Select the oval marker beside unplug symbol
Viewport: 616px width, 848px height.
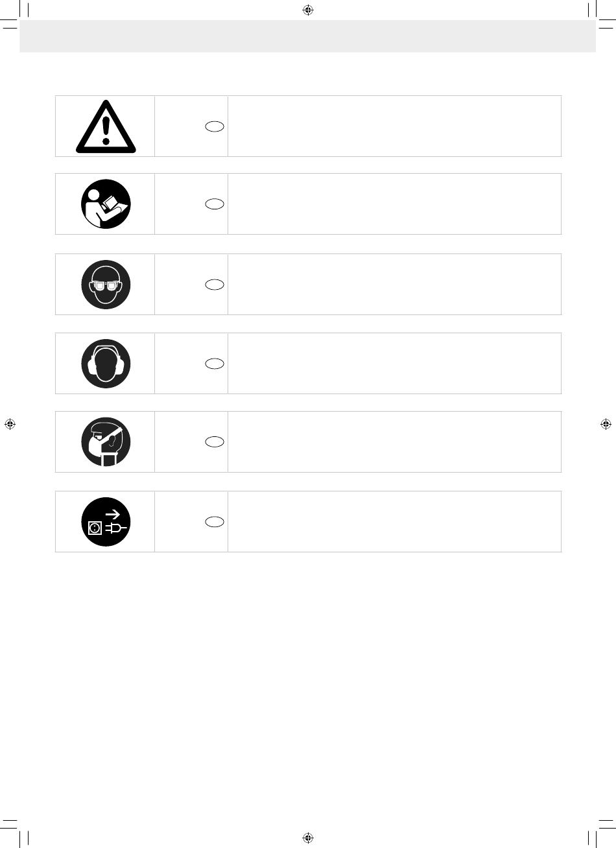tap(215, 522)
